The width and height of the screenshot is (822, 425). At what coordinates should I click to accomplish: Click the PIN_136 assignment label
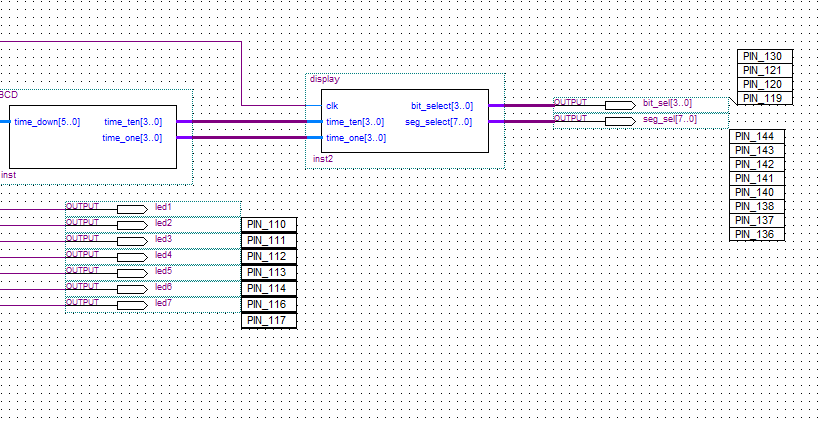pos(757,234)
